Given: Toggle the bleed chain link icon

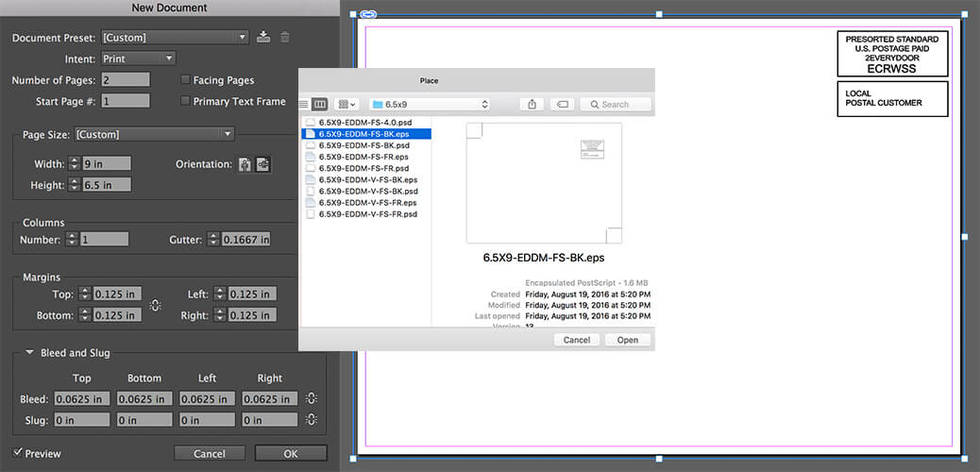Looking at the screenshot, I should (312, 399).
